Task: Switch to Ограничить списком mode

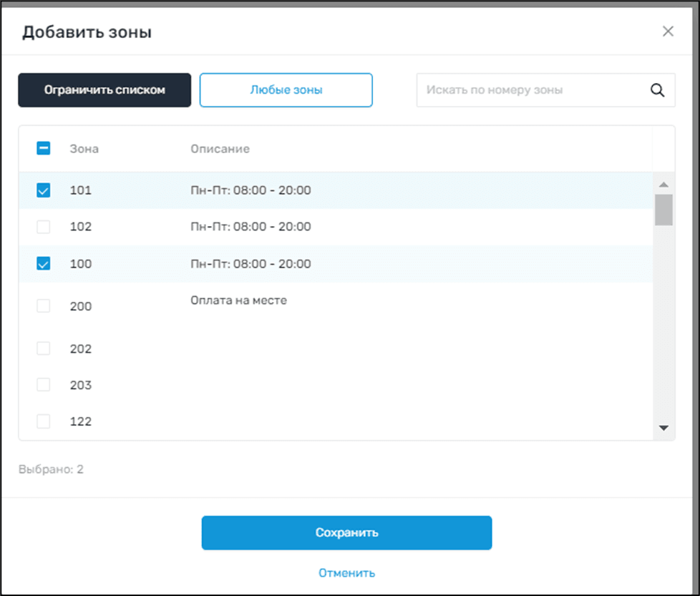Action: click(x=104, y=90)
